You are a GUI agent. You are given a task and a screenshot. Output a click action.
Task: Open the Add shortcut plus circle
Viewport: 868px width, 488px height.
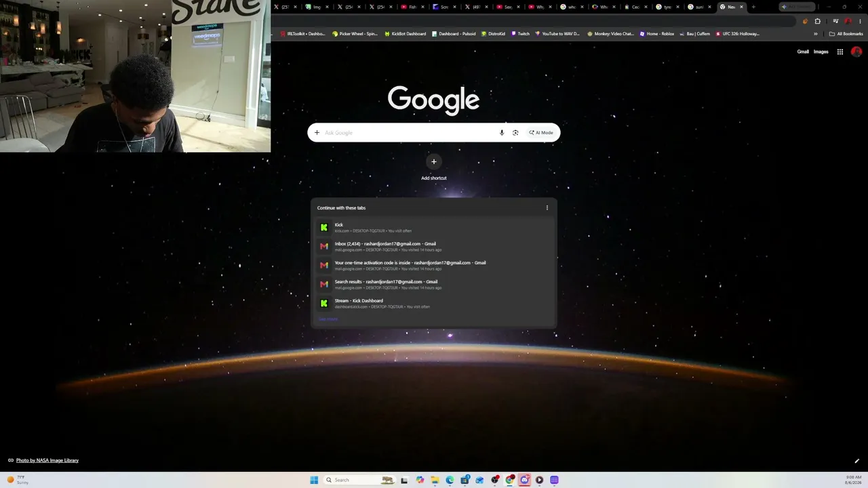coord(434,161)
